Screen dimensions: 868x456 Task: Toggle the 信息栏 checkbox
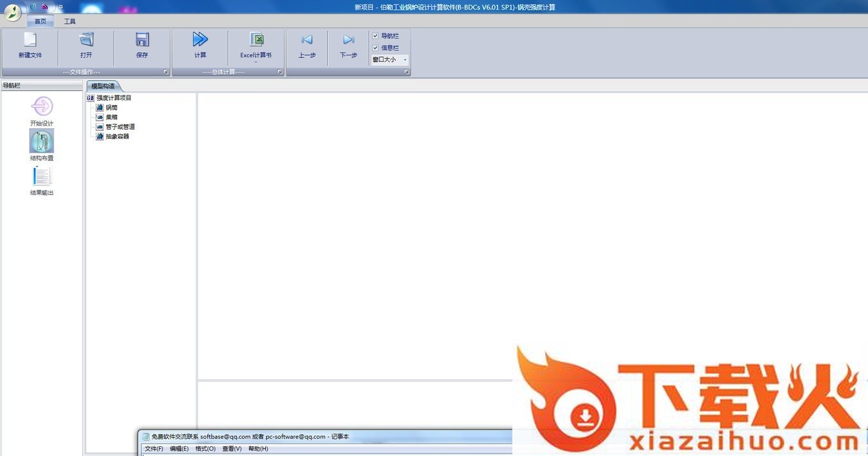[x=376, y=48]
